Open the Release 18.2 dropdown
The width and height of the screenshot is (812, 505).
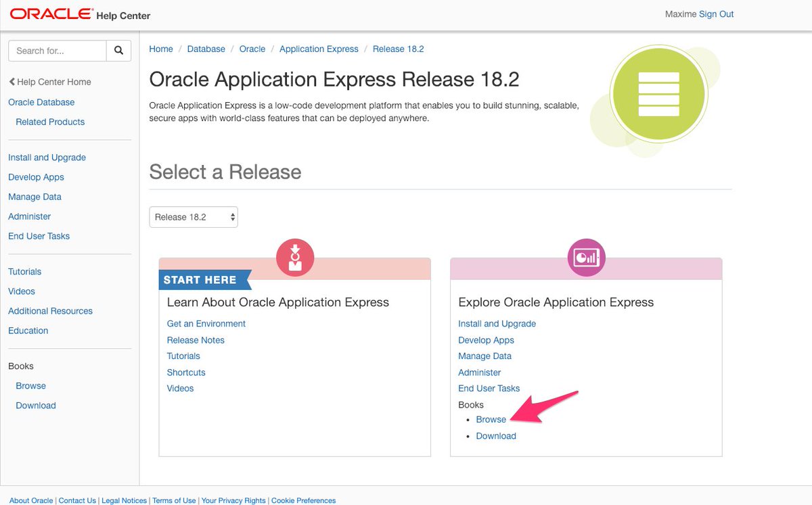194,217
